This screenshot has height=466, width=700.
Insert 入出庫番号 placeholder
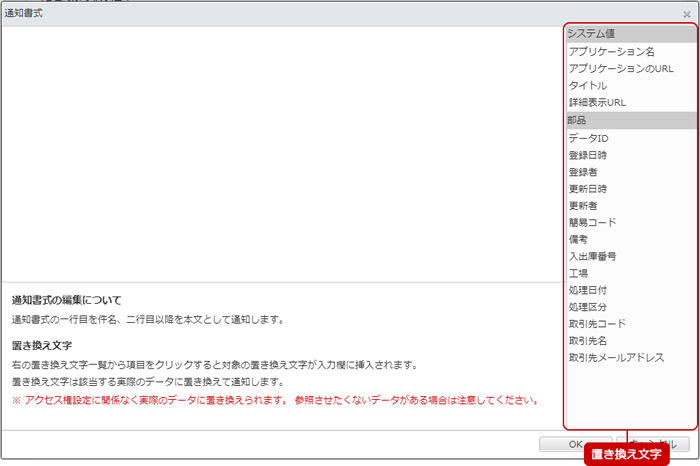pos(592,256)
